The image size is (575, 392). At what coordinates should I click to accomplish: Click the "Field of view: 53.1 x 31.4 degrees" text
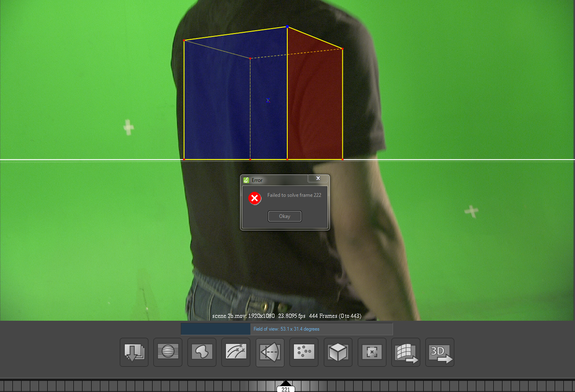point(286,329)
